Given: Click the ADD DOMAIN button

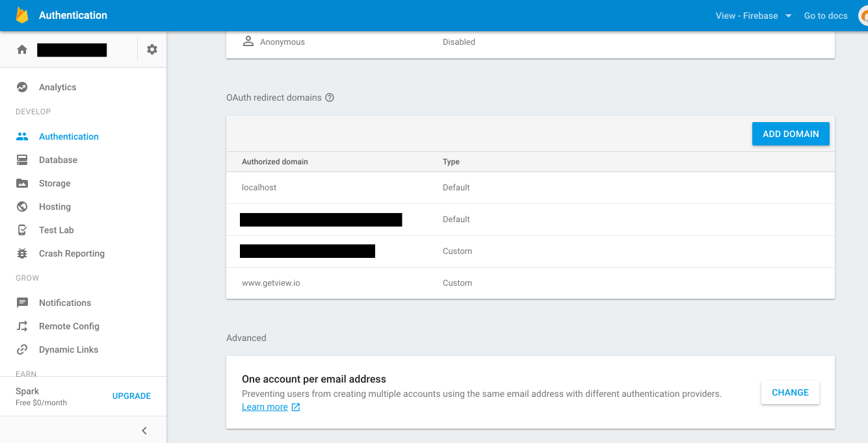Looking at the screenshot, I should pyautogui.click(x=791, y=134).
